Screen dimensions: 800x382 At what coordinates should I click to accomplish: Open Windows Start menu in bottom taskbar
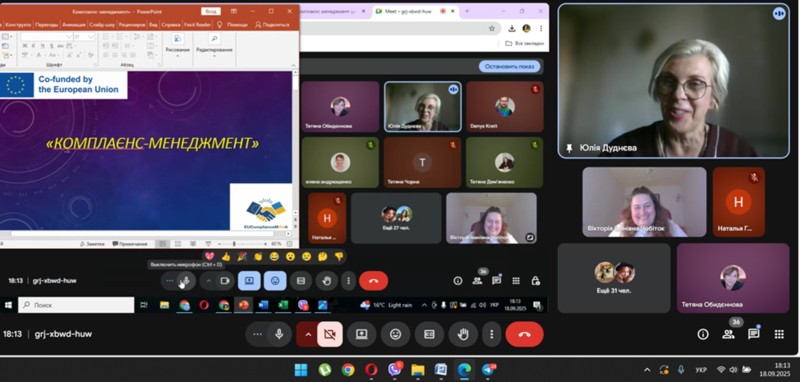click(301, 370)
